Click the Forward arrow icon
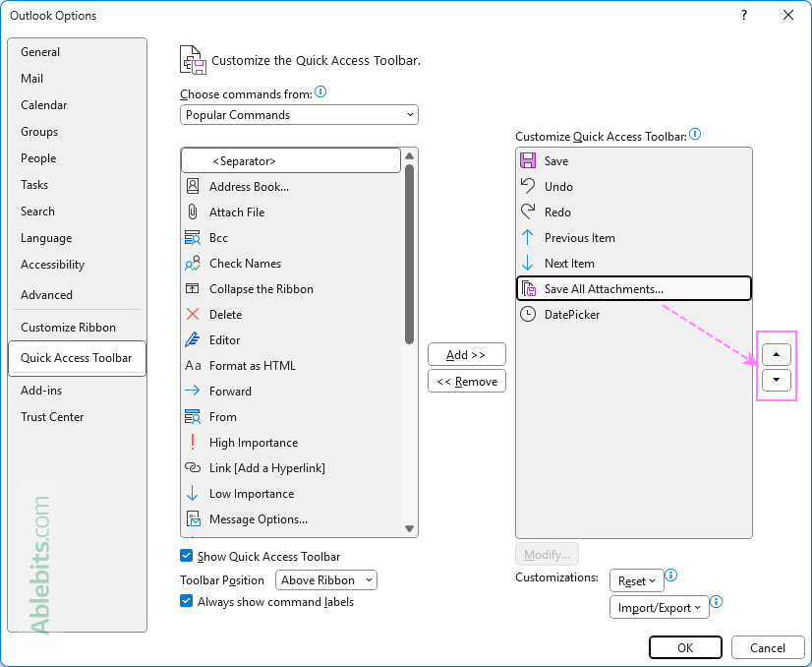 tap(193, 391)
